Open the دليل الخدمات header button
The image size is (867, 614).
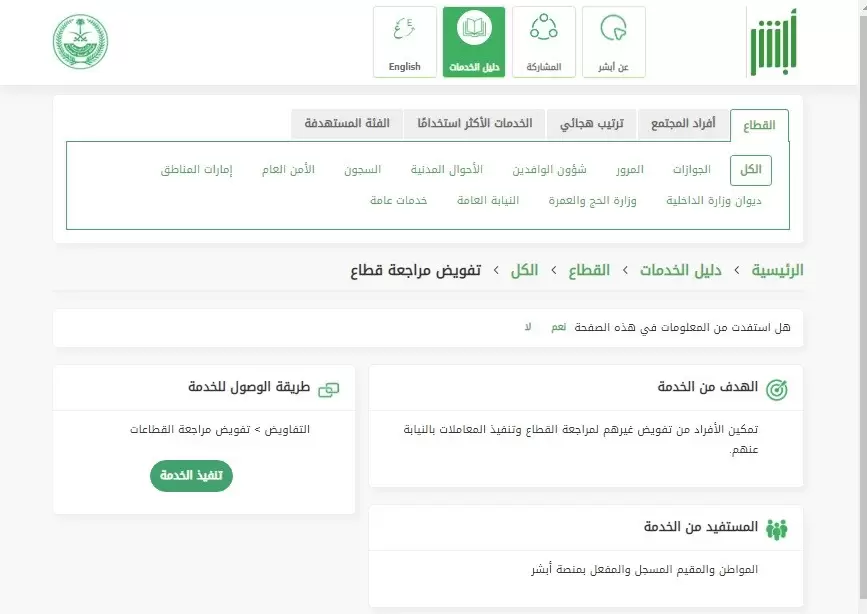coord(474,42)
